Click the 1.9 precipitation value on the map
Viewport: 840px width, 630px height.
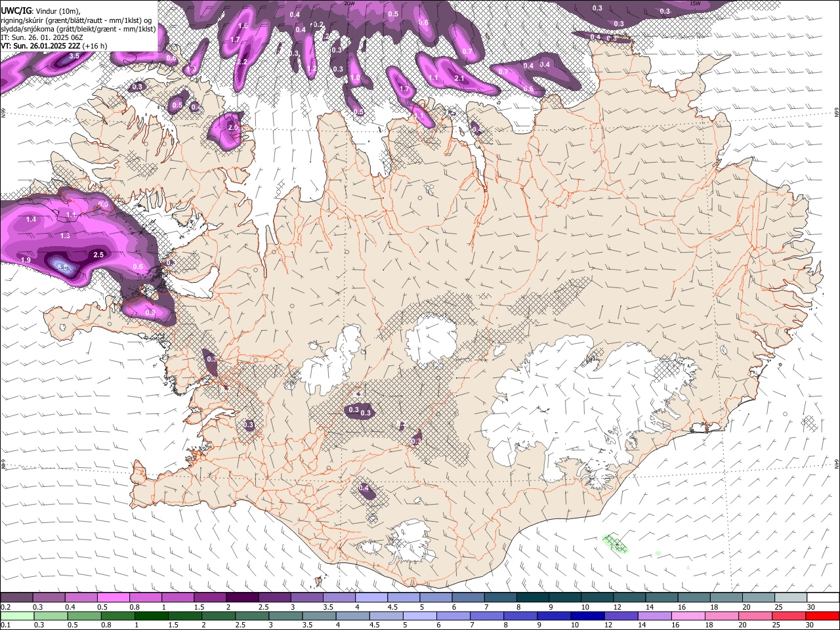[26, 261]
